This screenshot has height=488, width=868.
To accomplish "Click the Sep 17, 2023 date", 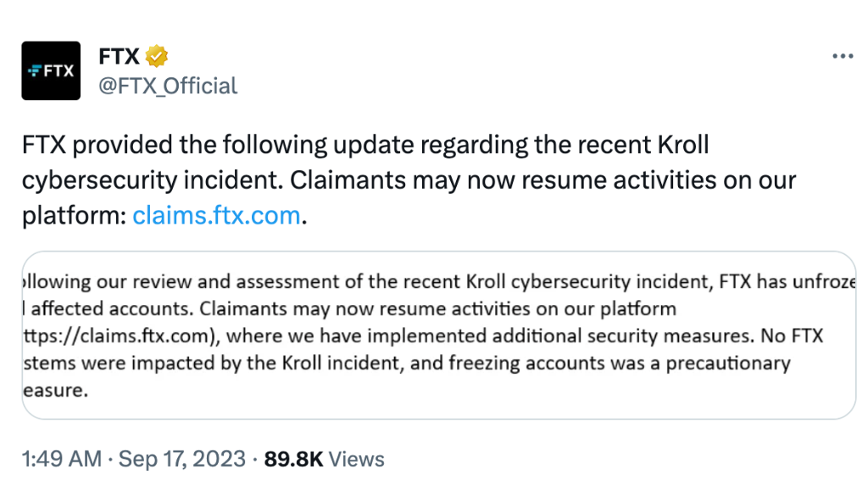I will (182, 459).
